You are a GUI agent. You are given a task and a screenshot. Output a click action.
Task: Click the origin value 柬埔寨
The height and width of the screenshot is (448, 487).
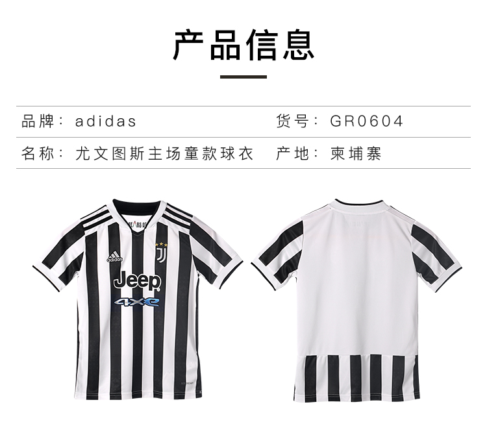[356, 153]
